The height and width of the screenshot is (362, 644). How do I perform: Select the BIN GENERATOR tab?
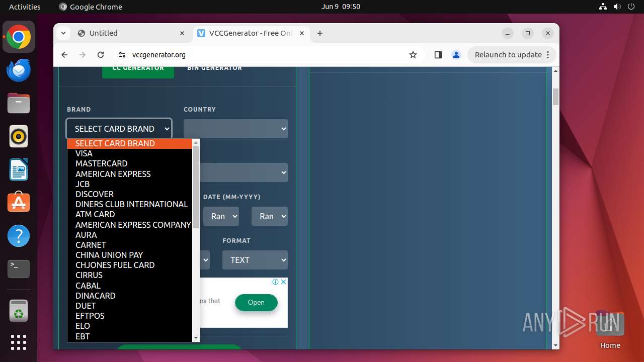(215, 68)
